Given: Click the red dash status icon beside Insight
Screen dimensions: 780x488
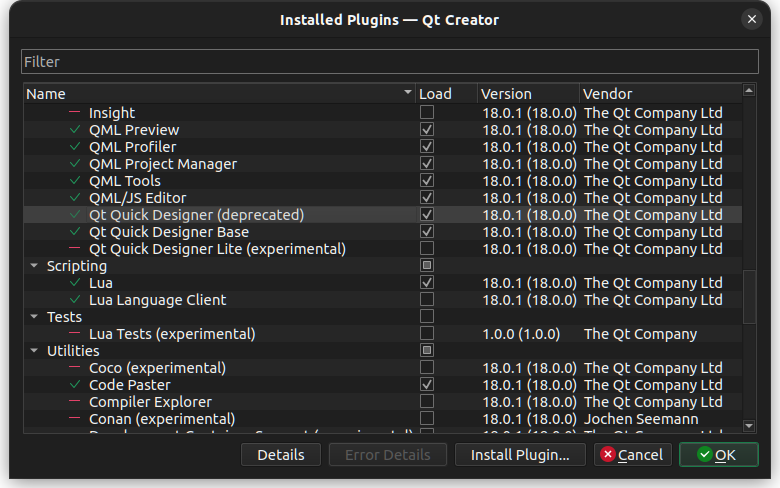Looking at the screenshot, I should 75,112.
